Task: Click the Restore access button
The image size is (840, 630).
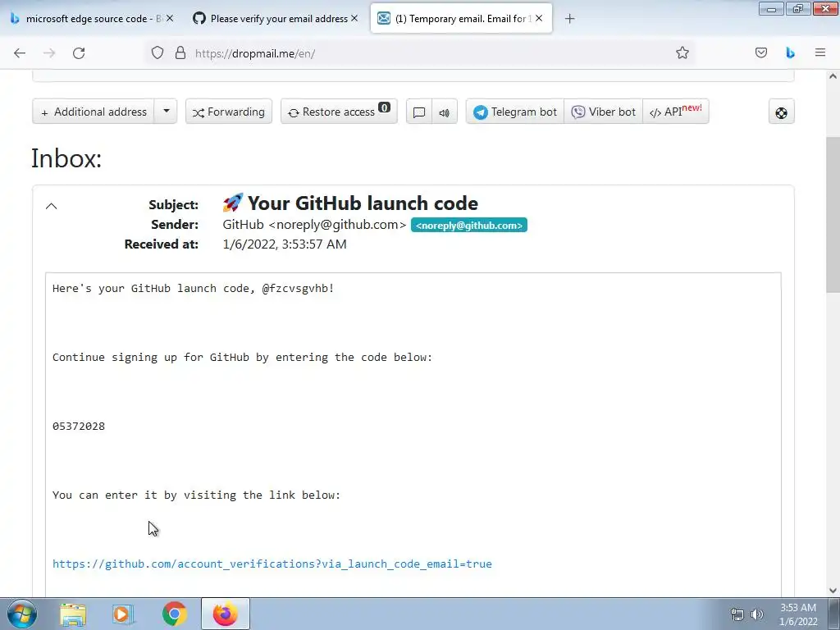Action: tap(339, 112)
